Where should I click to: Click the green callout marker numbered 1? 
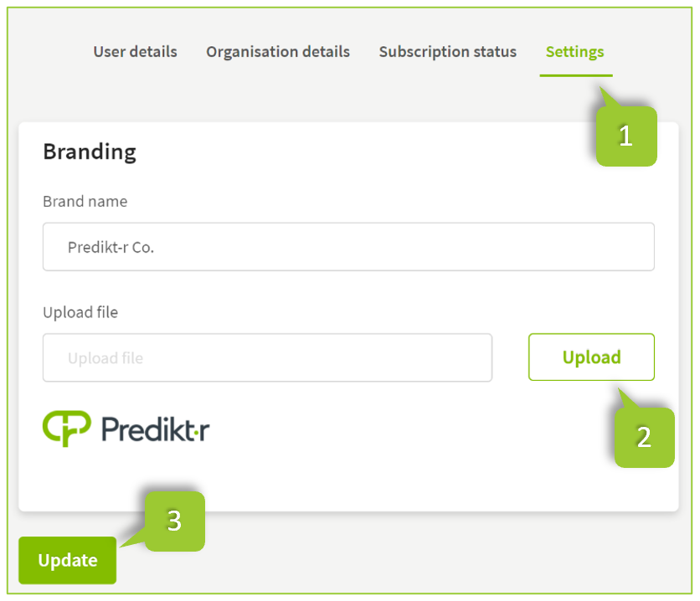point(625,136)
